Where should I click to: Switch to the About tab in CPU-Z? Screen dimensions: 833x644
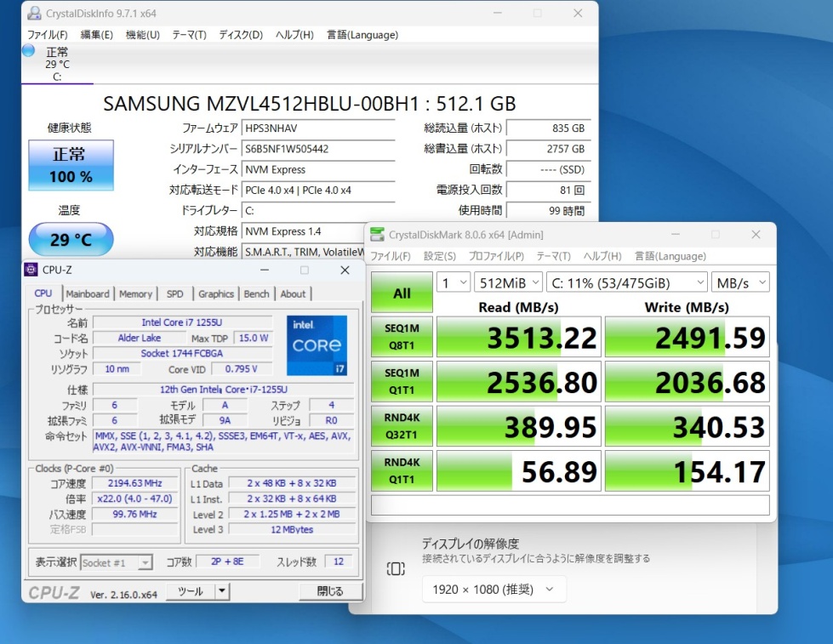coord(293,294)
